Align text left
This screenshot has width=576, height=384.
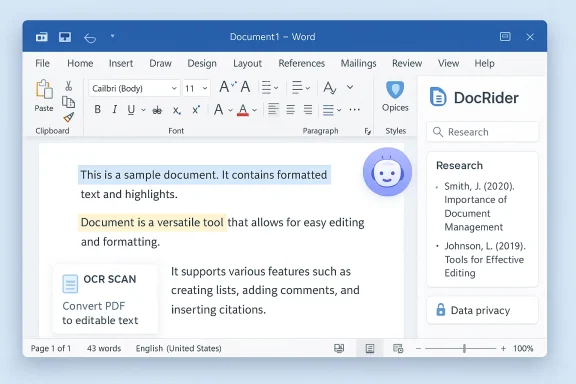point(273,109)
